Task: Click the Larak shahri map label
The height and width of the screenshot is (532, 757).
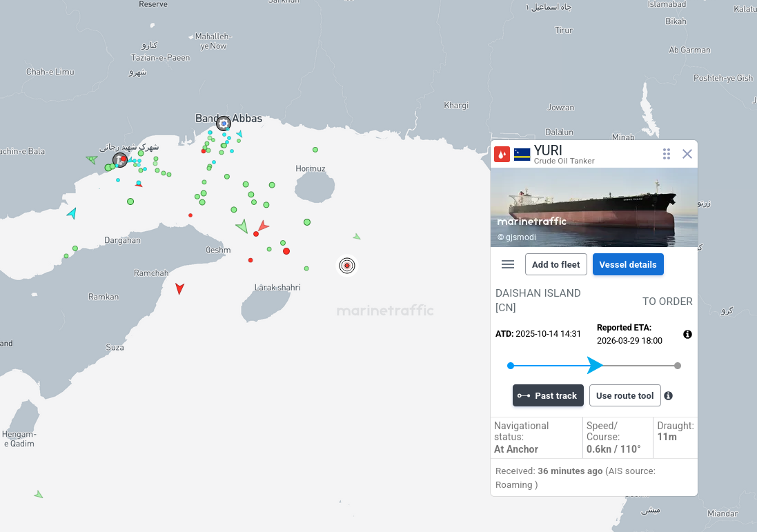Action: tap(277, 287)
